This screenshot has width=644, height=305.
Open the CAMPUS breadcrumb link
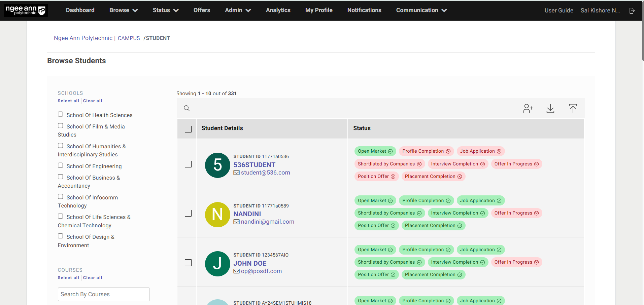129,38
